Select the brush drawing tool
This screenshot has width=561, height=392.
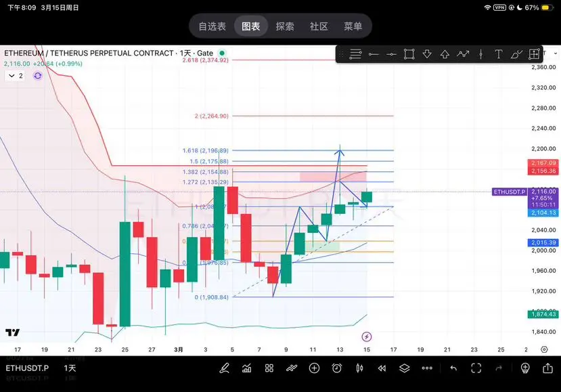(x=516, y=54)
